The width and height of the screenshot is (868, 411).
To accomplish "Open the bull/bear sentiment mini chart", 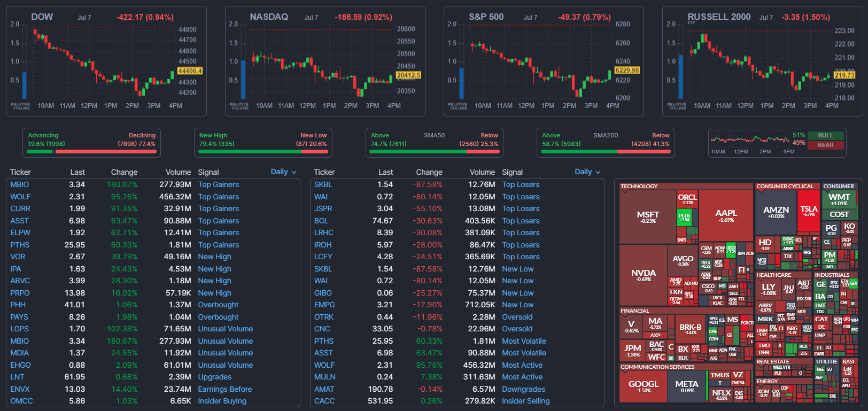I will coord(749,143).
